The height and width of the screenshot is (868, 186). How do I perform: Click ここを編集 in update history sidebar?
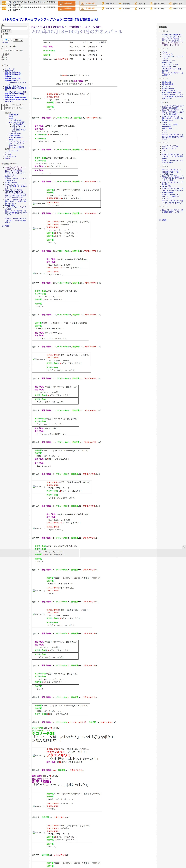click(162, 220)
